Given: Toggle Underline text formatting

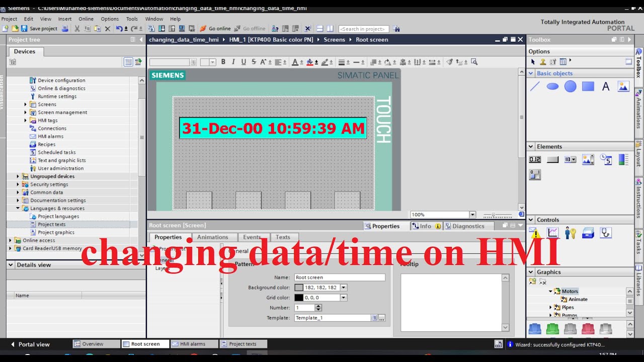Looking at the screenshot, I should [x=244, y=62].
